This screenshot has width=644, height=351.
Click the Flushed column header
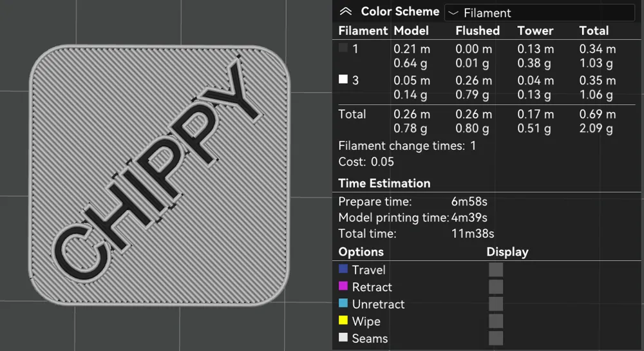(x=478, y=31)
